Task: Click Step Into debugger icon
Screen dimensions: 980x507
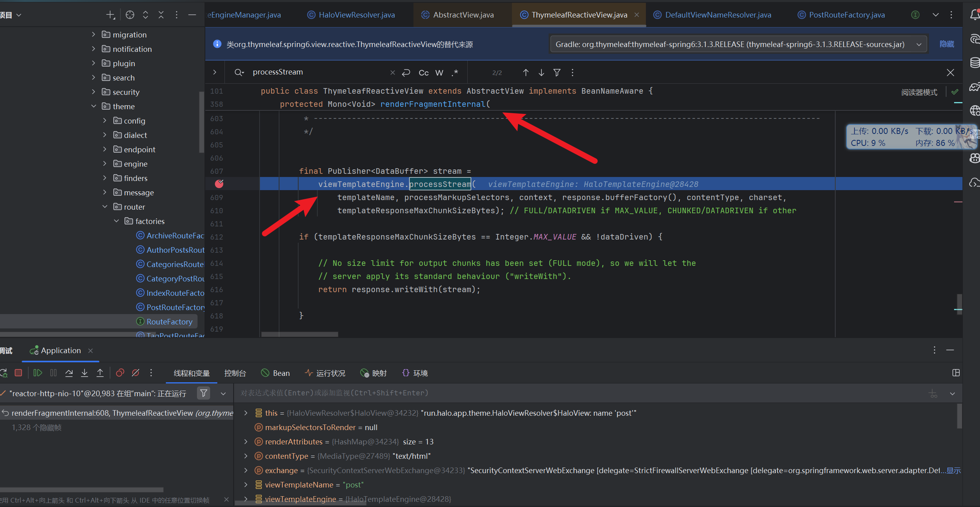Action: pos(85,373)
